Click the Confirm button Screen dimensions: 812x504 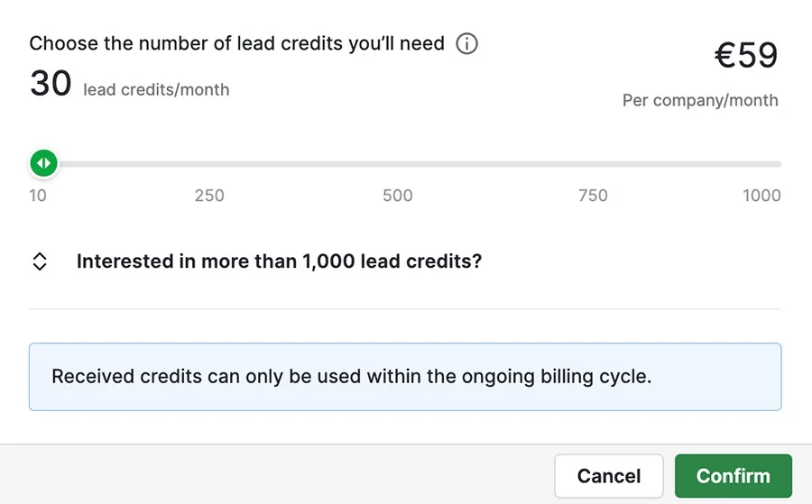[734, 475]
